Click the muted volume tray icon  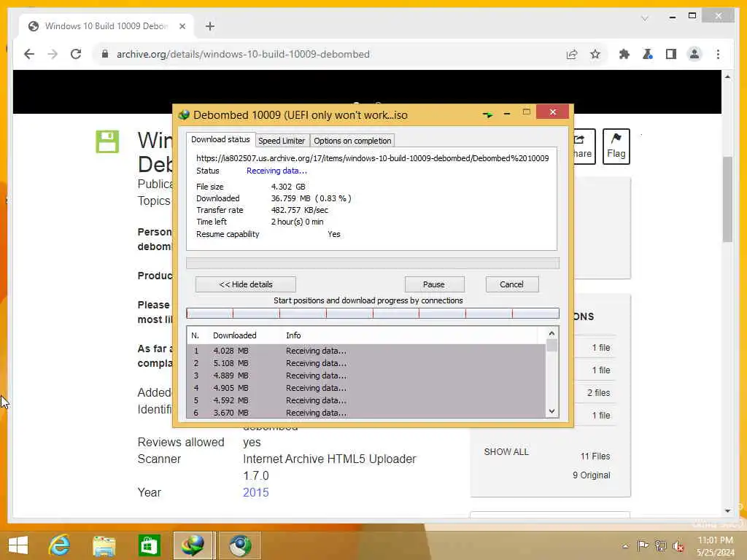point(678,545)
